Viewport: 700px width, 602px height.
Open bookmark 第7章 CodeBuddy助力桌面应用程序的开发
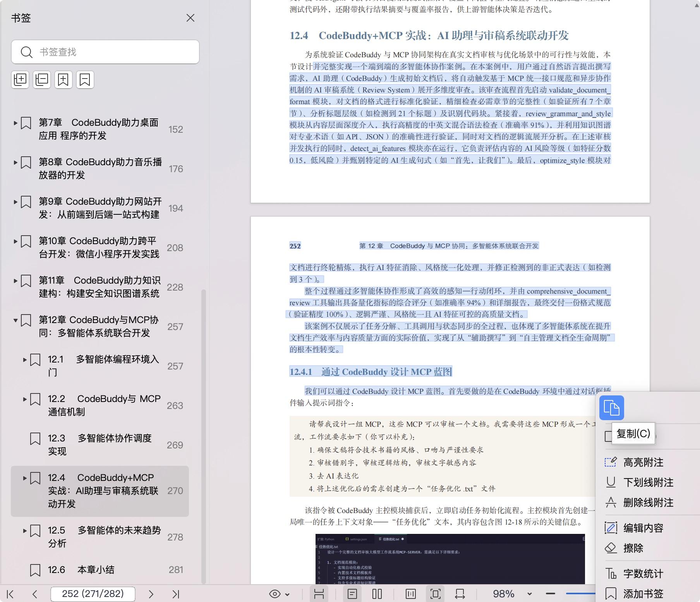tap(99, 129)
